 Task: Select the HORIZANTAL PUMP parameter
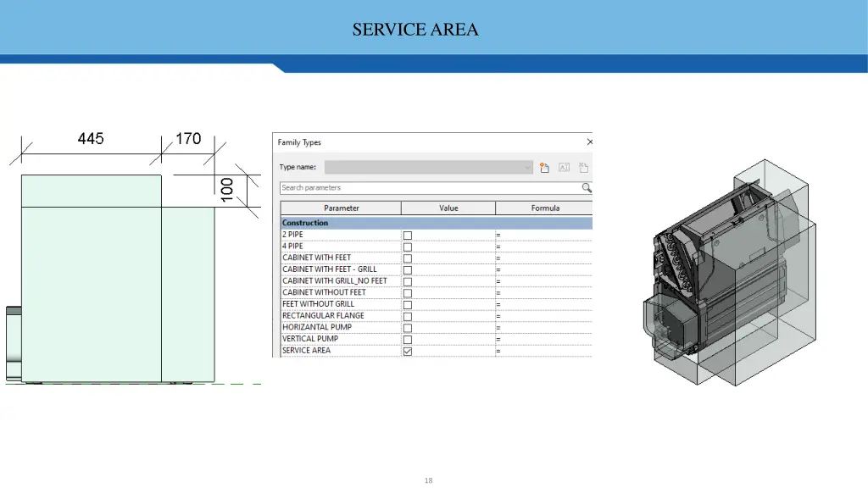(x=317, y=328)
